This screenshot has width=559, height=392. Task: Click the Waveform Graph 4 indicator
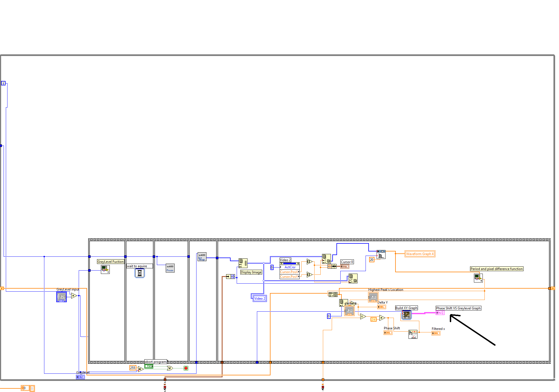tap(420, 254)
